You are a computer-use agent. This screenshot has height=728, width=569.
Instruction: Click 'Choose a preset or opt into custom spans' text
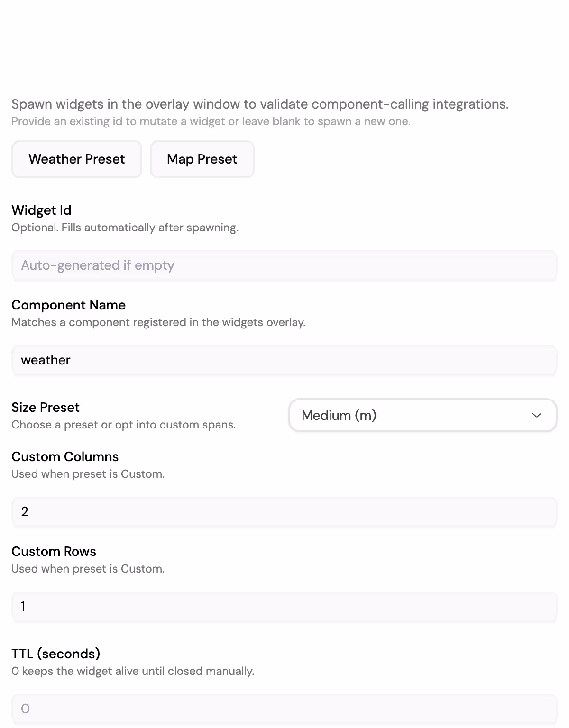pos(123,425)
